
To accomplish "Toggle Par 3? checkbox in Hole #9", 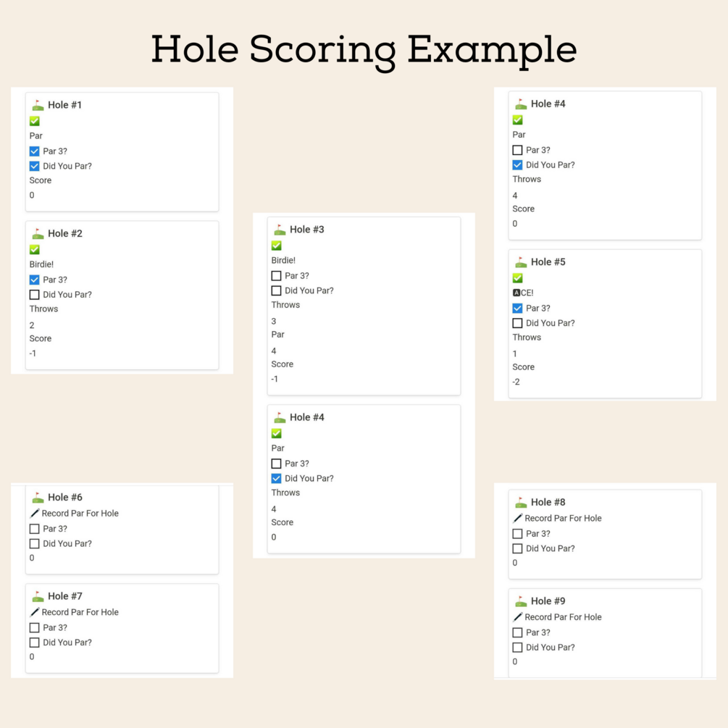I will coord(517,632).
